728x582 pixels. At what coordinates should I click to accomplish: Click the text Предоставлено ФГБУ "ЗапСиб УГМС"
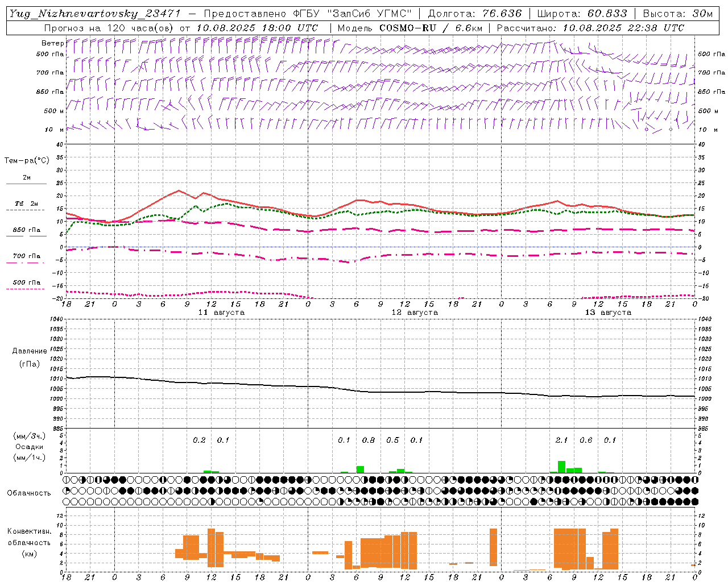tap(308, 14)
